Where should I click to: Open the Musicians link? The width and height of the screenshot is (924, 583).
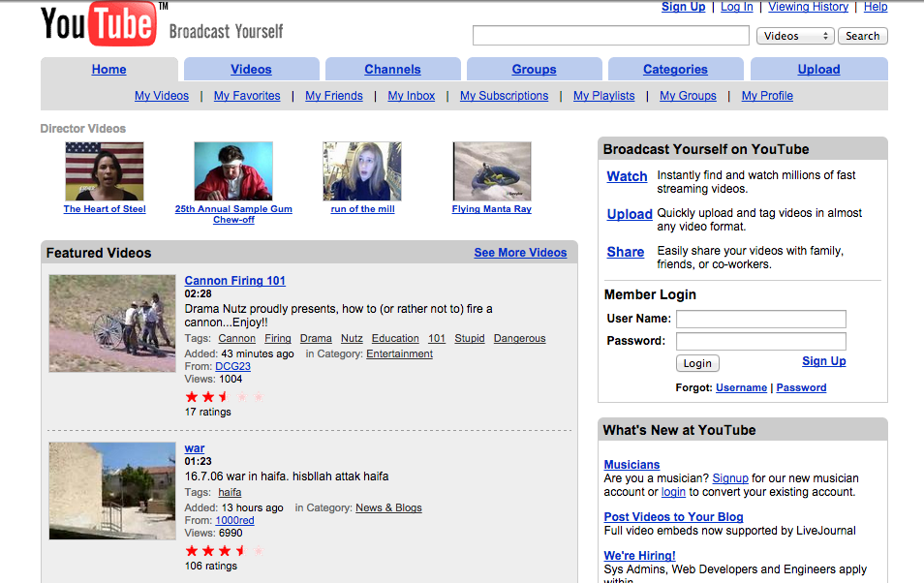point(631,465)
